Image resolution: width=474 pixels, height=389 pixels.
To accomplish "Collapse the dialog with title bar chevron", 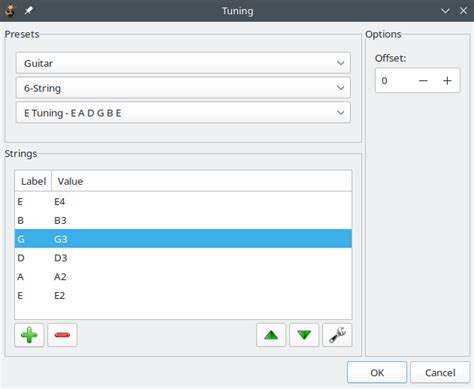I will [x=445, y=11].
